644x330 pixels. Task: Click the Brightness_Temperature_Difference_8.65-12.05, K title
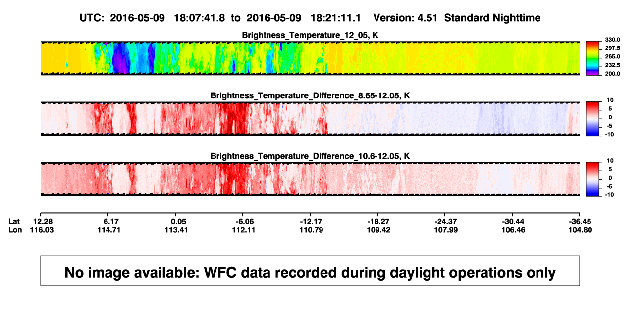pyautogui.click(x=310, y=95)
